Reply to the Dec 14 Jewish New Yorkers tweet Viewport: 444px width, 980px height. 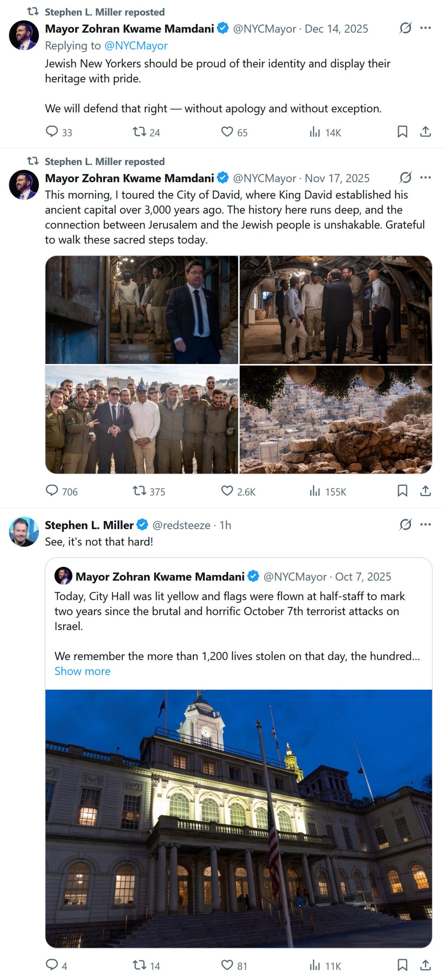[52, 132]
